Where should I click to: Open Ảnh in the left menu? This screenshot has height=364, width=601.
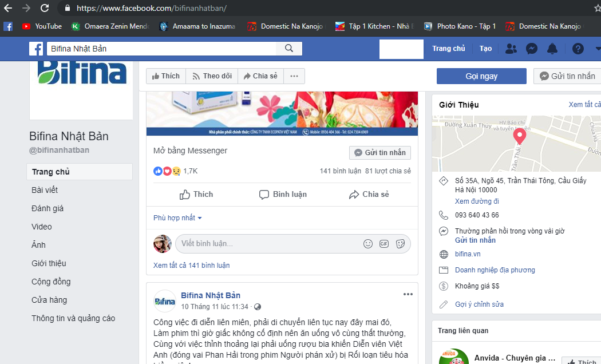point(38,245)
